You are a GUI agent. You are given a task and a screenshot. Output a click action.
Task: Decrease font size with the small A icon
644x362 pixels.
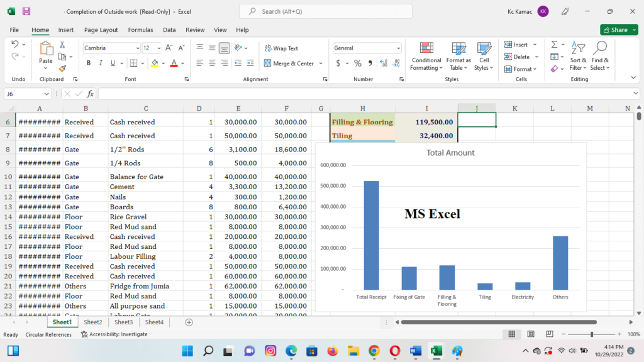(181, 48)
